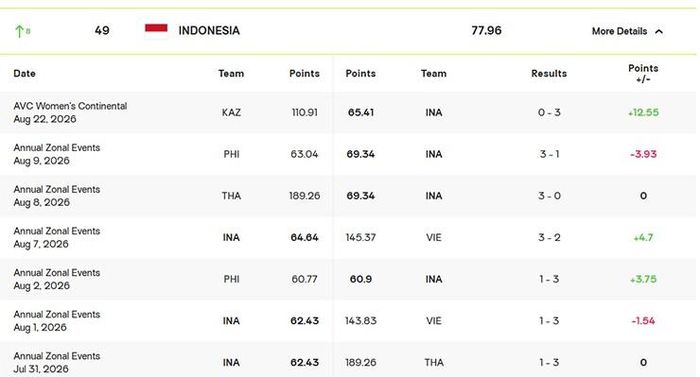Image resolution: width=700 pixels, height=377 pixels.
Task: Click the -3.93 points change value
Action: 643,154
